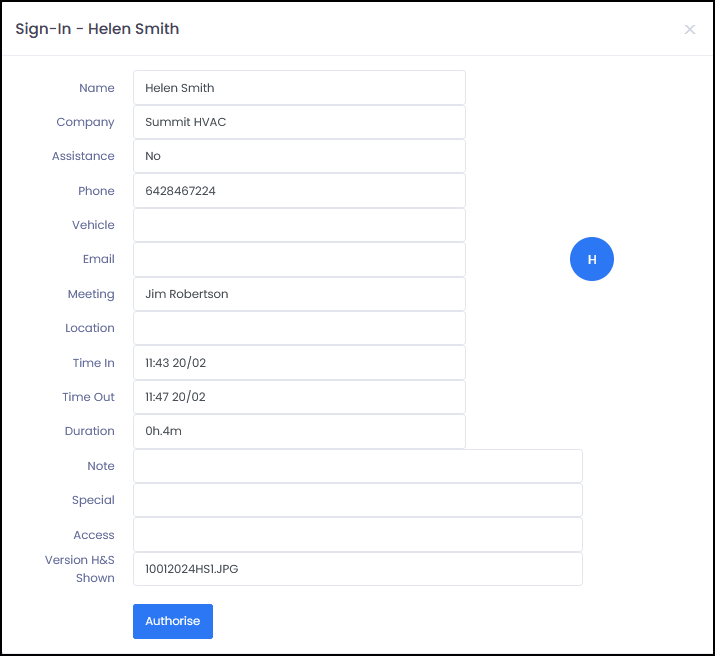715x656 pixels.
Task: Click the blue H avatar icon
Action: click(591, 259)
